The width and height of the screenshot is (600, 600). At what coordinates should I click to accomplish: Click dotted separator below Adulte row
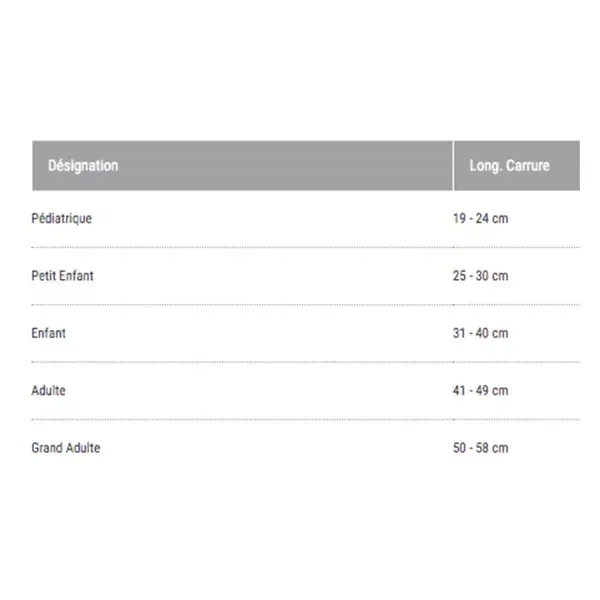click(x=306, y=419)
